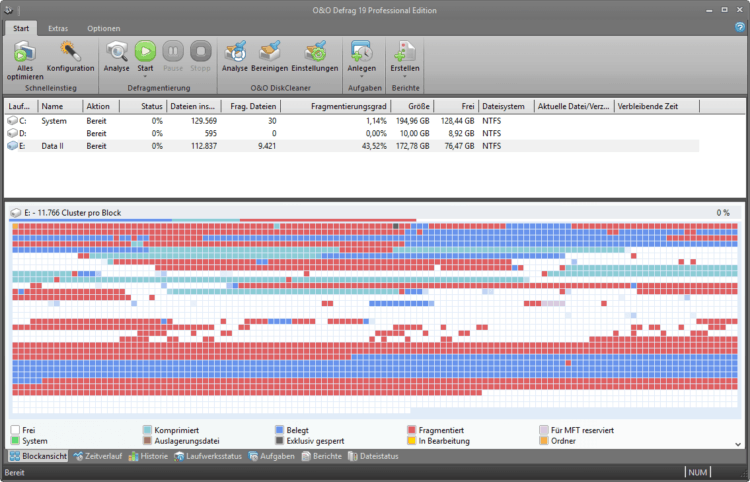750x482 pixels.
Task: Click the Für MFT reserviert swatch
Action: click(x=543, y=430)
